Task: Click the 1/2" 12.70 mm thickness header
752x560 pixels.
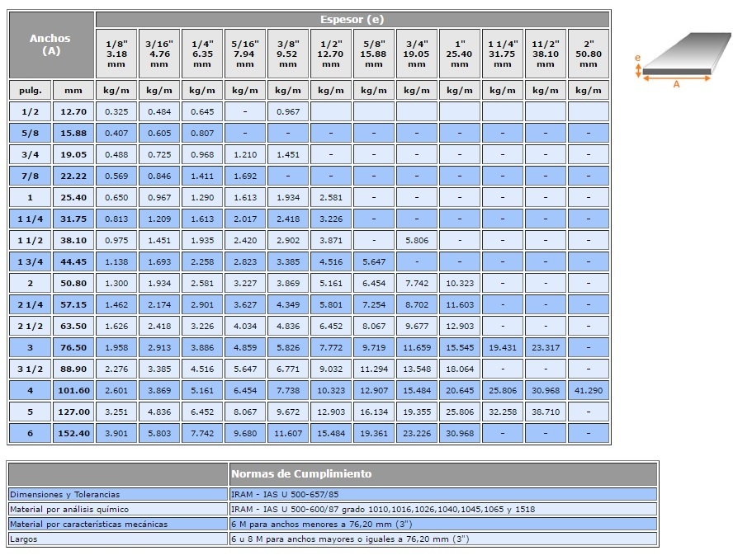Action: [331, 54]
